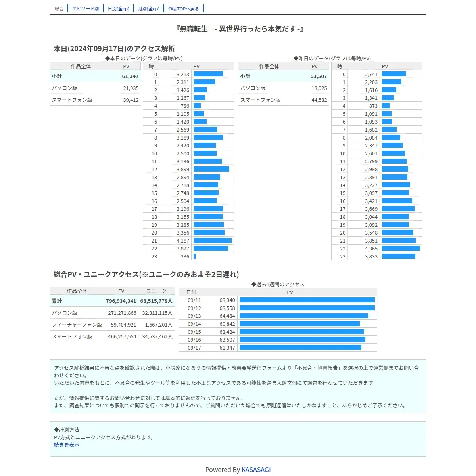Click today's hour 12 value 3,899
The image size is (476, 476).
183,169
